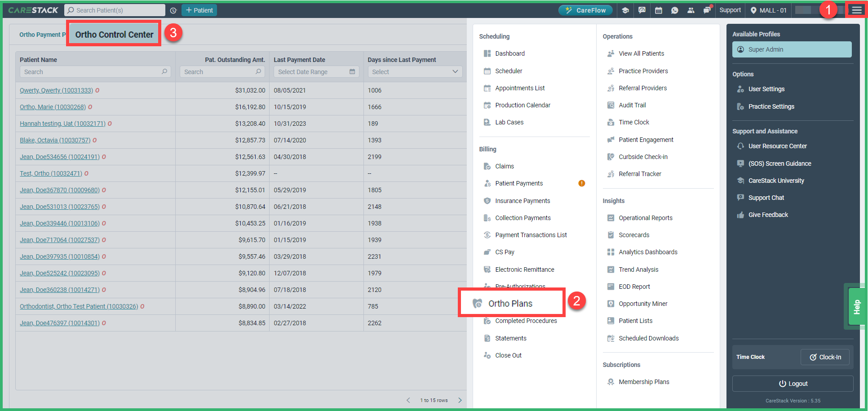Open the Scheduler calendar icon in top bar
Image resolution: width=868 pixels, height=411 pixels.
pyautogui.click(x=659, y=10)
